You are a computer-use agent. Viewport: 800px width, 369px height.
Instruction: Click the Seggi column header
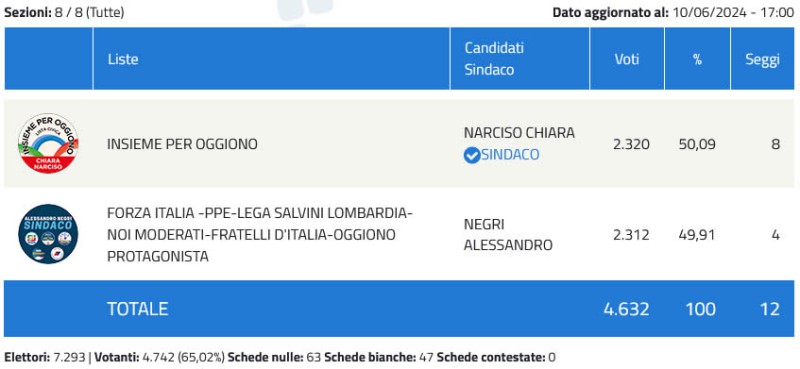[x=762, y=60]
